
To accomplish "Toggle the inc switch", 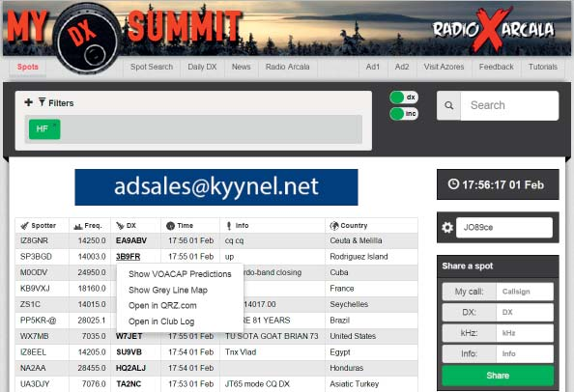I will [x=404, y=114].
